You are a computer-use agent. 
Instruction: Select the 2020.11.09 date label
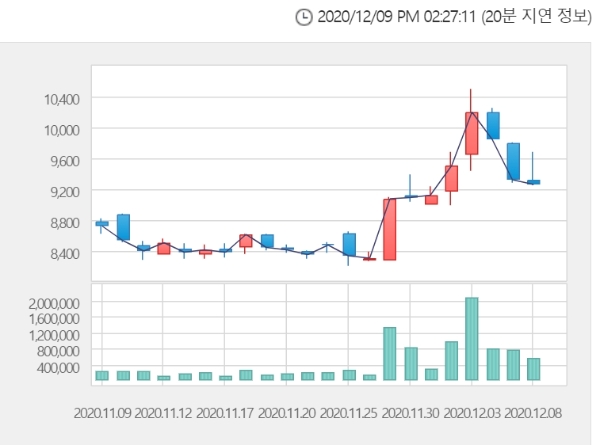click(x=102, y=412)
